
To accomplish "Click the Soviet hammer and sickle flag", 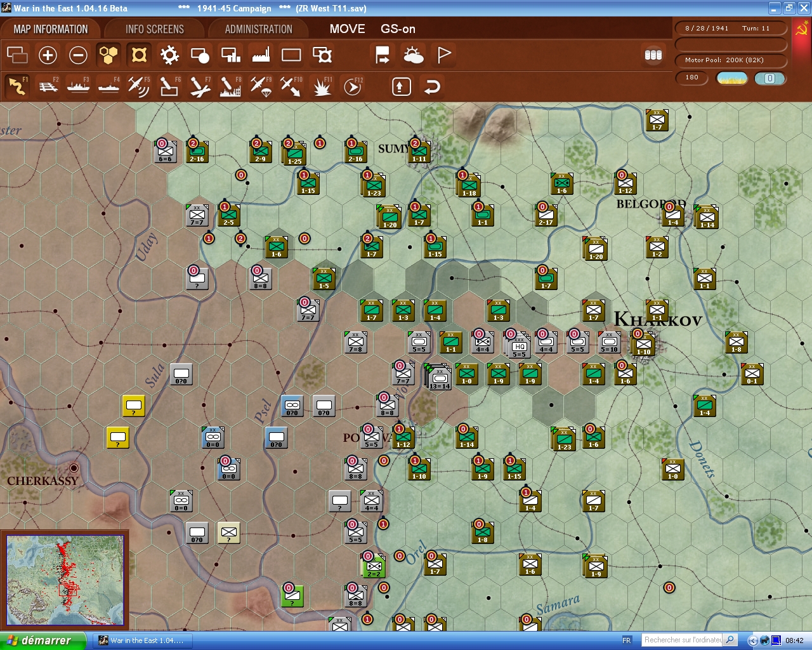I will tap(801, 29).
